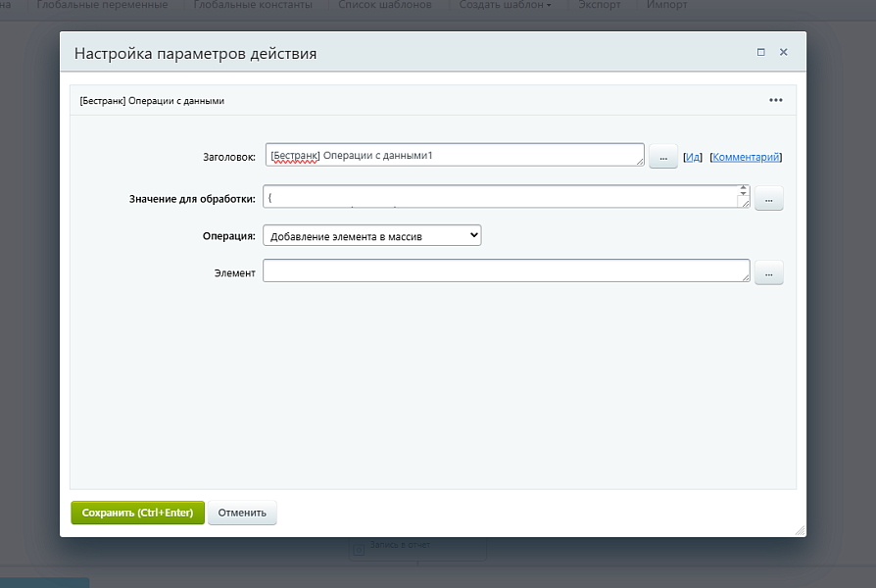Click the dialog's bottom-right resize corner
Image resolution: width=876 pixels, height=588 pixels.
click(800, 530)
